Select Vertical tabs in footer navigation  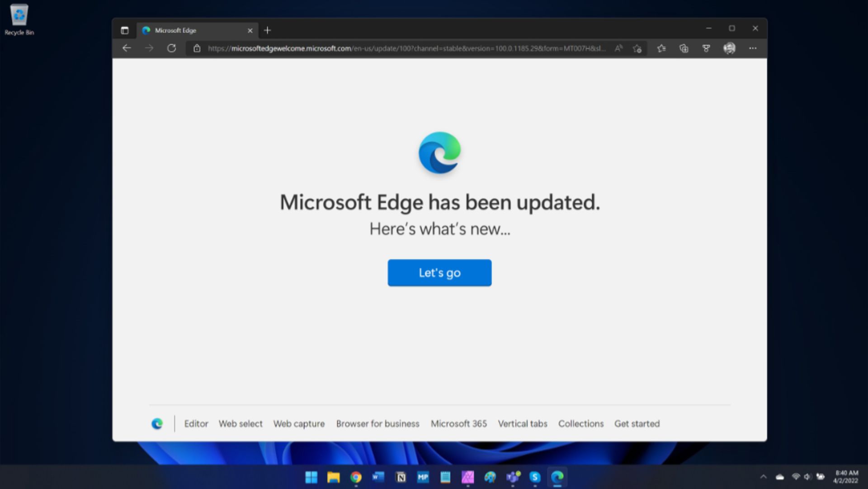click(x=523, y=424)
